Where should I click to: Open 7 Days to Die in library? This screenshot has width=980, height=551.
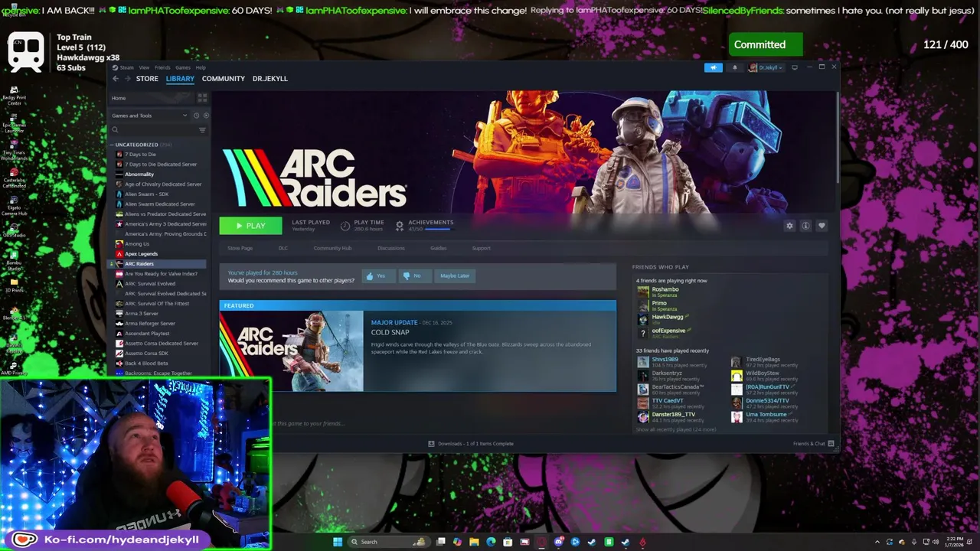(x=140, y=155)
